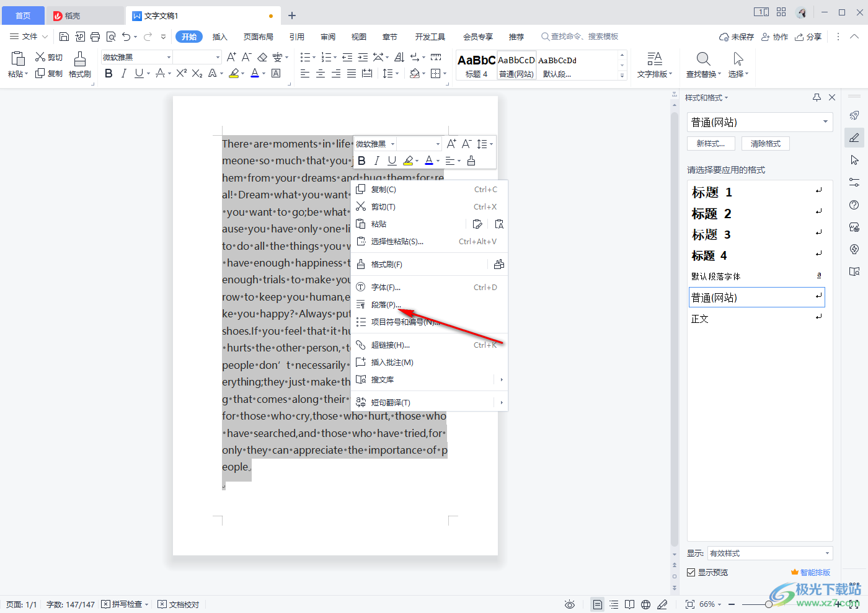Image resolution: width=868 pixels, height=613 pixels.
Task: Open the font size dropdown in ribbon
Action: tap(218, 57)
